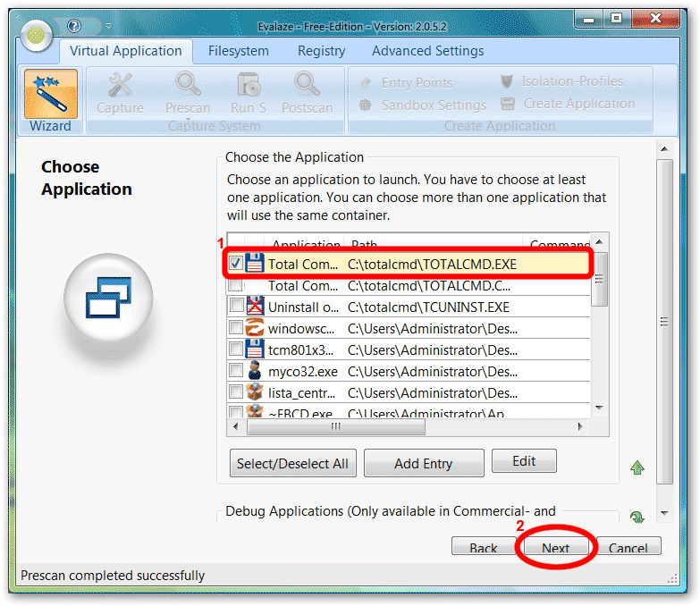Viewport: 700px width, 606px height.
Task: Click the green refresh icon
Action: coord(637,517)
